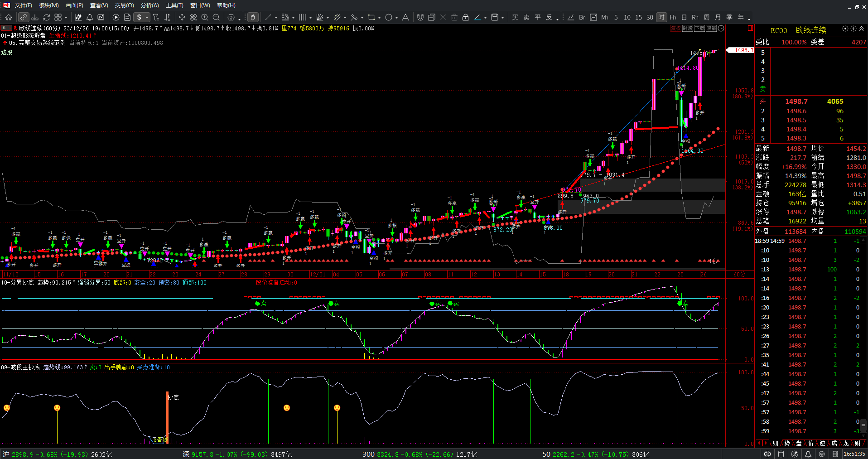The height and width of the screenshot is (459, 868).
Task: Click the save drawings icon
Action: [x=495, y=17]
